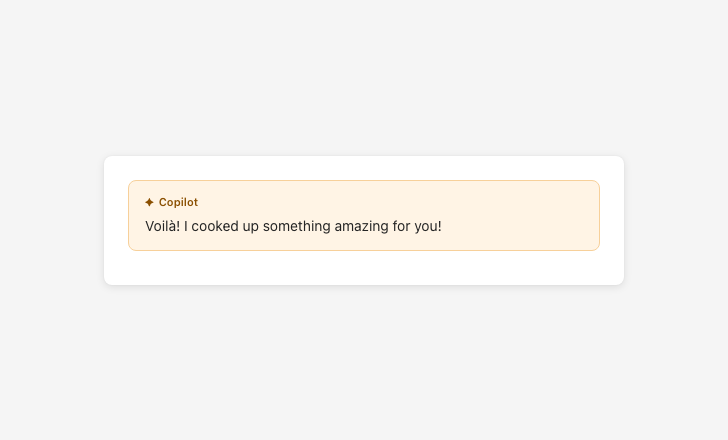The image size is (728, 440).
Task: Click the gray background below the card
Action: pyautogui.click(x=364, y=360)
